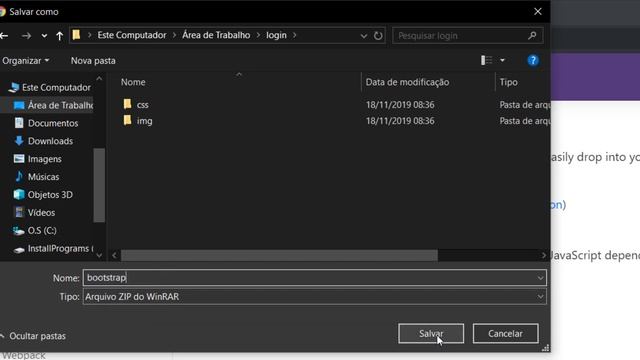Open address bar history dropdown
Screen dimensions: 640x360
point(363,36)
